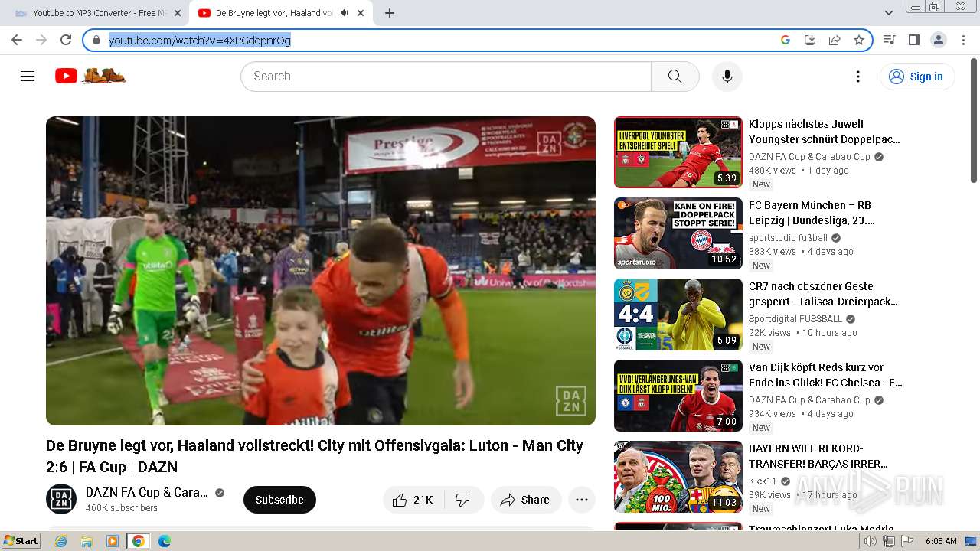Open Sportdigital FUSSBALL channel name
This screenshot has height=551, width=980.
[795, 319]
